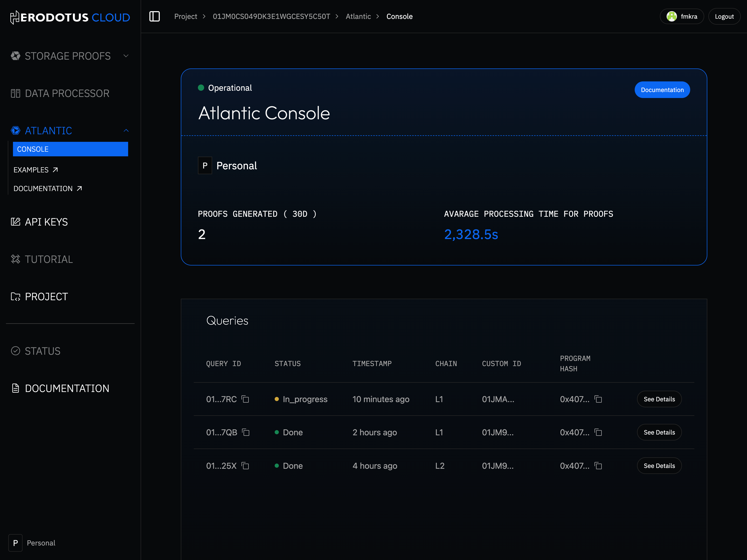Image resolution: width=747 pixels, height=560 pixels.
Task: Click the Herodotus Cloud logo
Action: 70,17
